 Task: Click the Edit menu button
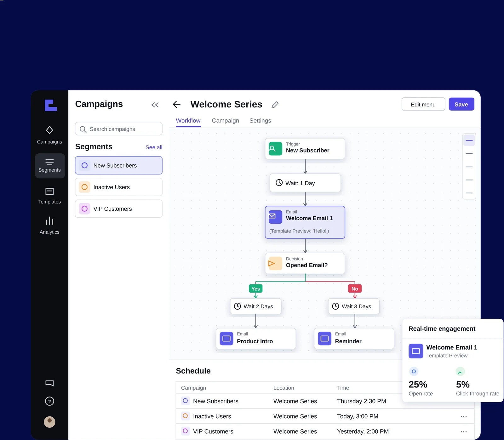pos(423,104)
